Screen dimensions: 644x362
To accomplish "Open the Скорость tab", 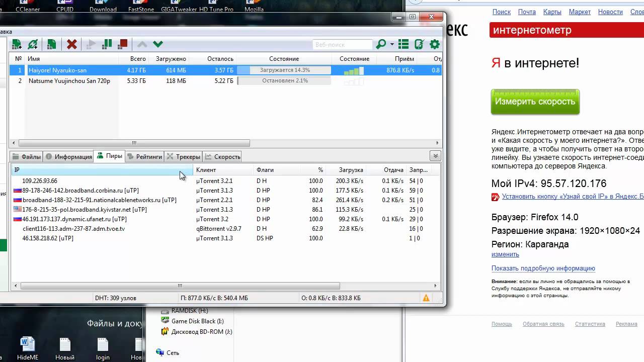I will click(x=222, y=156).
